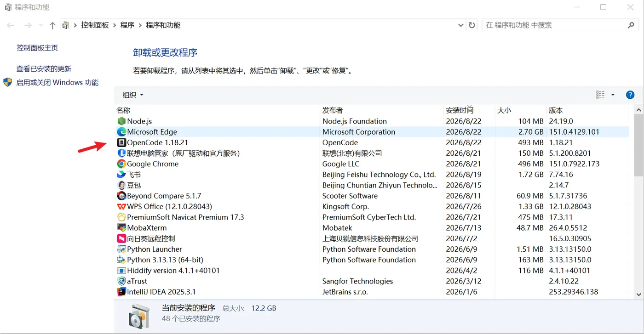Open the help question mark icon
The image size is (644, 334).
(x=630, y=95)
